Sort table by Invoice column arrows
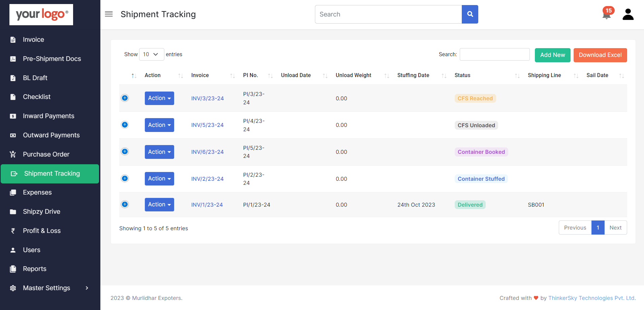Image resolution: width=644 pixels, height=310 pixels. [232, 76]
